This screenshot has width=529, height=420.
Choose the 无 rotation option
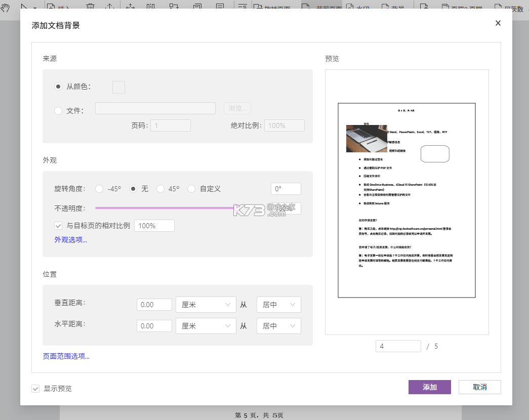tap(133, 189)
